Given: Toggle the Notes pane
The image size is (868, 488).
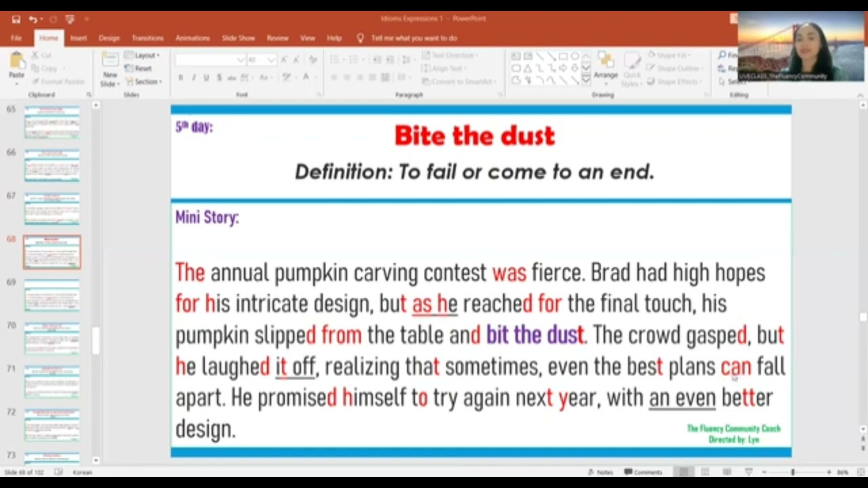Looking at the screenshot, I should point(601,472).
